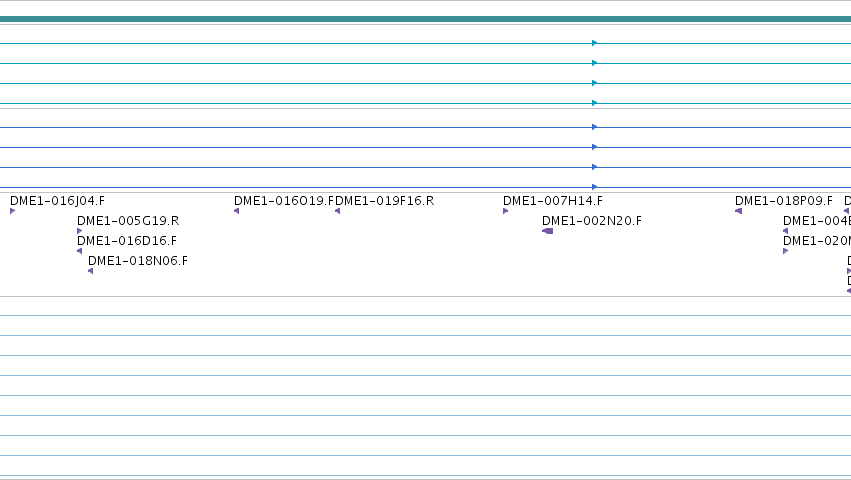The width and height of the screenshot is (851, 480).
Task: Click the arrow glyph under DME1-005G19.R
Action: point(80,231)
